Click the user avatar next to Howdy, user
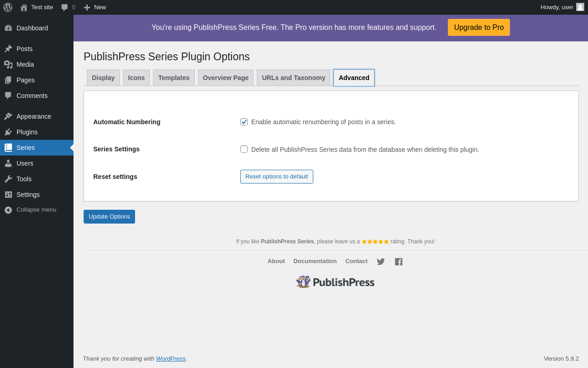Viewport: 588px width, 368px height. click(x=580, y=7)
